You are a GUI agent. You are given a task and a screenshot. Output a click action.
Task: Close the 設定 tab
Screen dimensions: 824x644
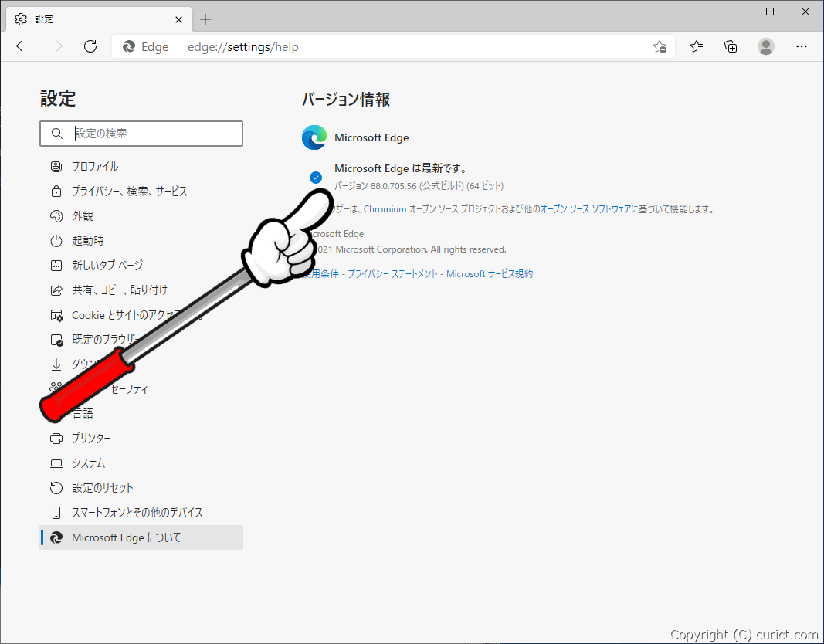[178, 19]
